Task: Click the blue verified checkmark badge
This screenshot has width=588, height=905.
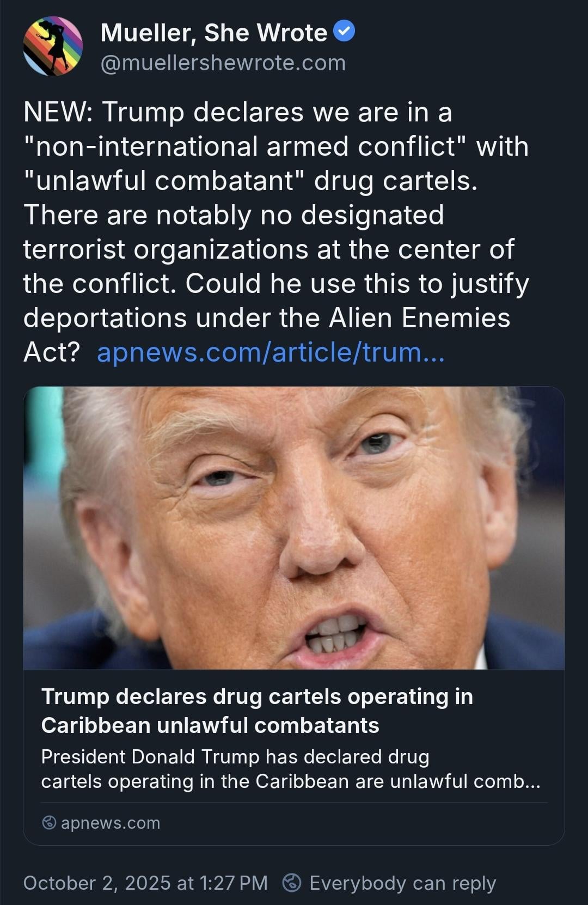Action: (344, 31)
